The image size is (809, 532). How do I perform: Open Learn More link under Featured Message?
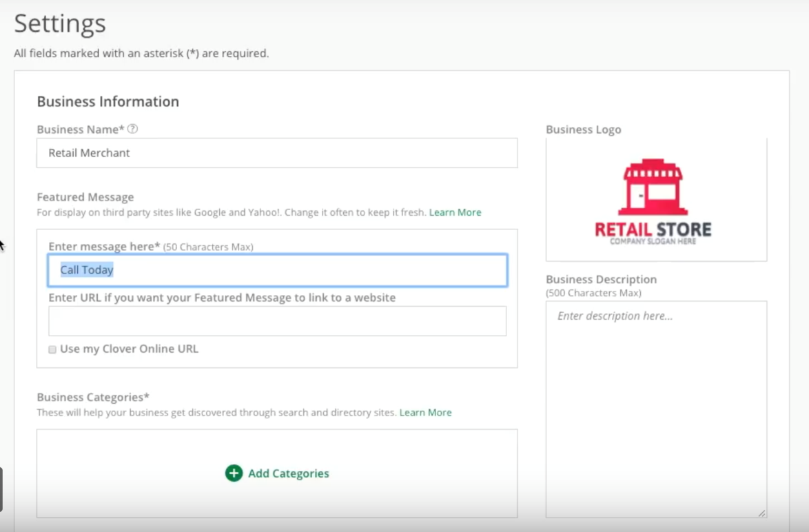[x=455, y=212]
